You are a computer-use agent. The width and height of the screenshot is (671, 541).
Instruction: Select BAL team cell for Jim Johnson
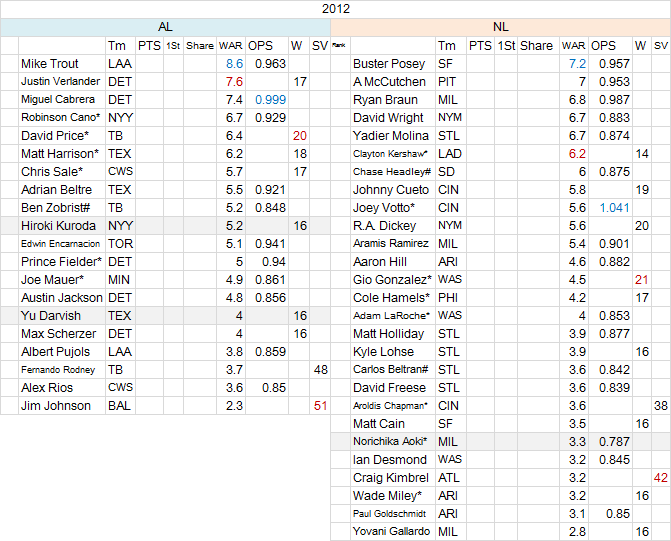120,405
